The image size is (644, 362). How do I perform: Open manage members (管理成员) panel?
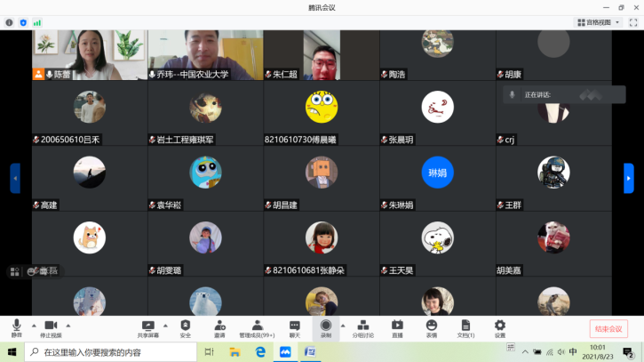[x=257, y=327]
